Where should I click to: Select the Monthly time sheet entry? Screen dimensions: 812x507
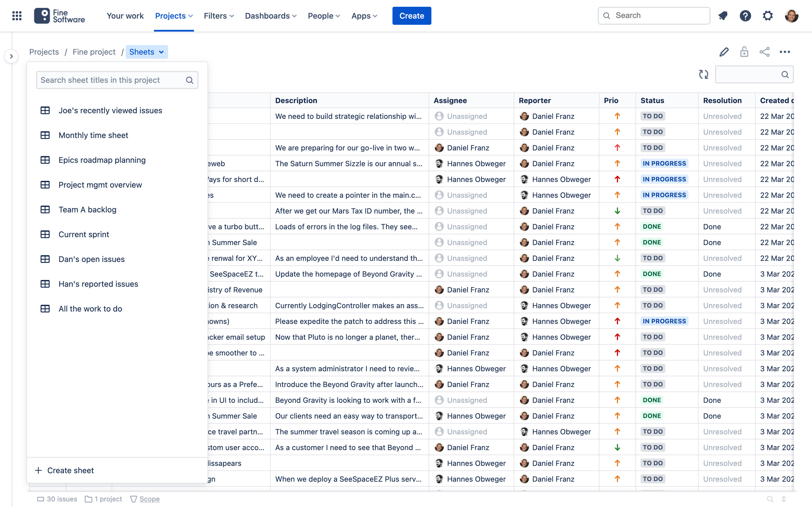point(93,135)
